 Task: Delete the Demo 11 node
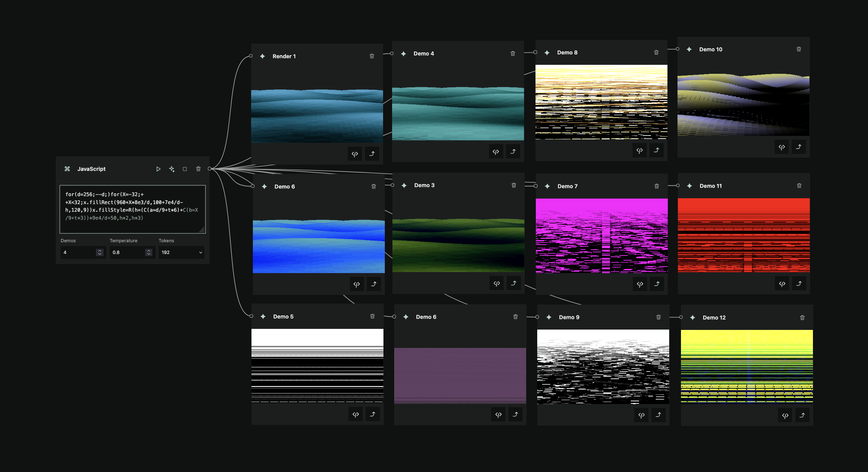(799, 186)
